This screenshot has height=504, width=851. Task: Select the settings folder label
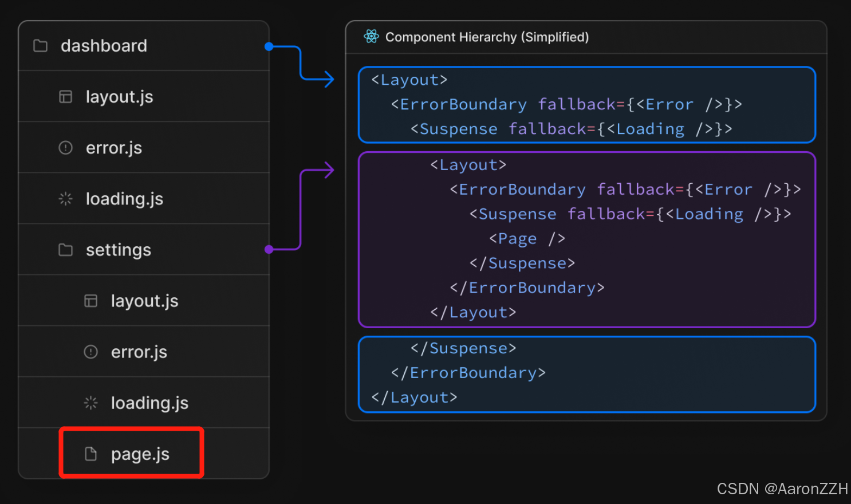coord(119,250)
